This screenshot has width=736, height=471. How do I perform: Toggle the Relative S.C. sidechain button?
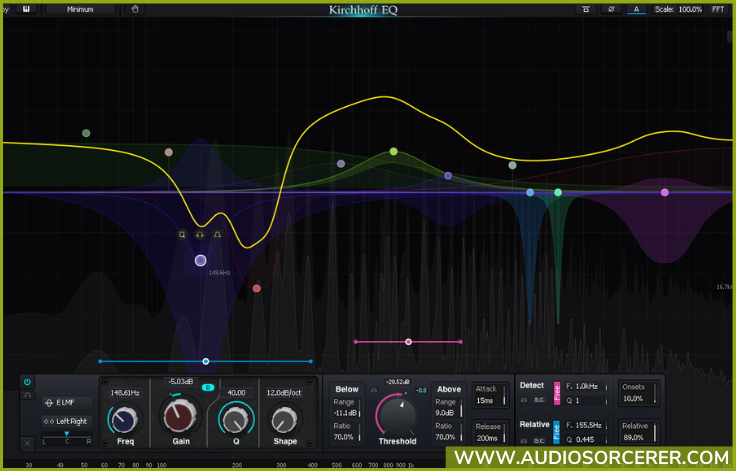(x=539, y=441)
